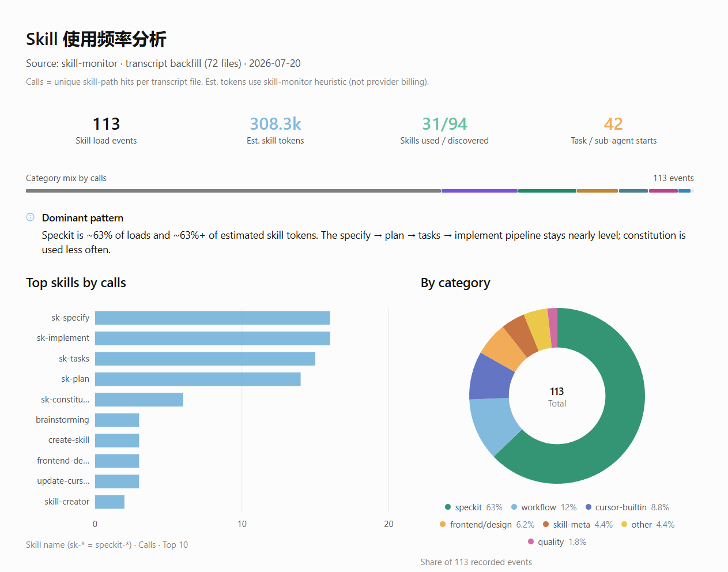Click the brainstorming bar
The image size is (728, 572).
[117, 420]
